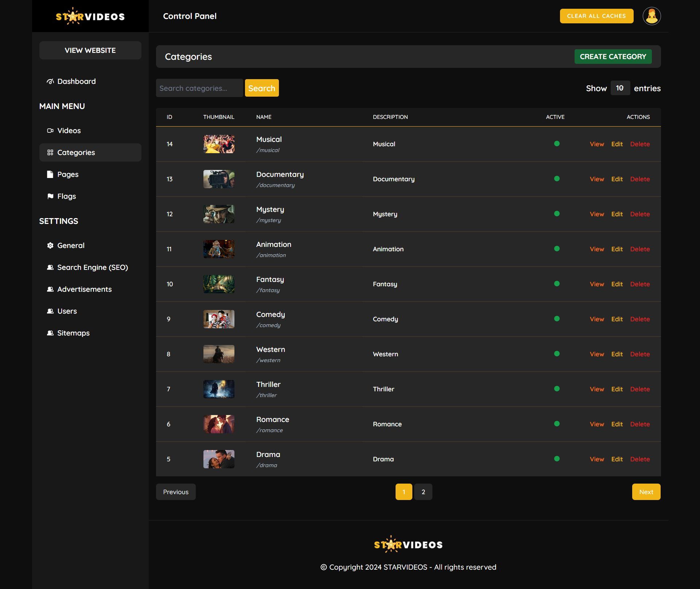
Task: Click the Create Category button
Action: coord(613,57)
